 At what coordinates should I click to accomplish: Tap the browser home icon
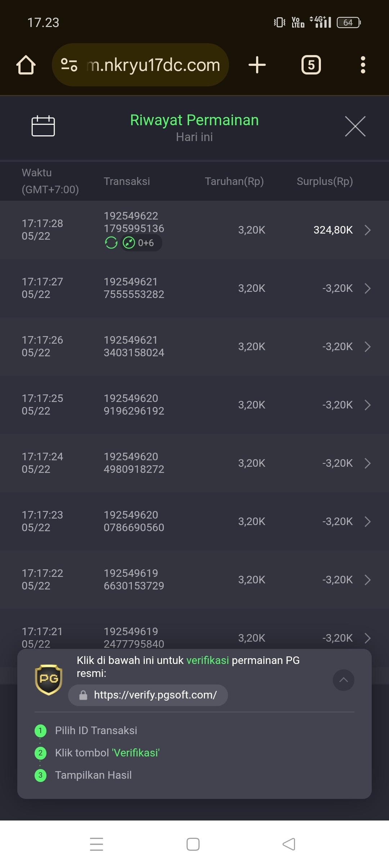pos(26,65)
